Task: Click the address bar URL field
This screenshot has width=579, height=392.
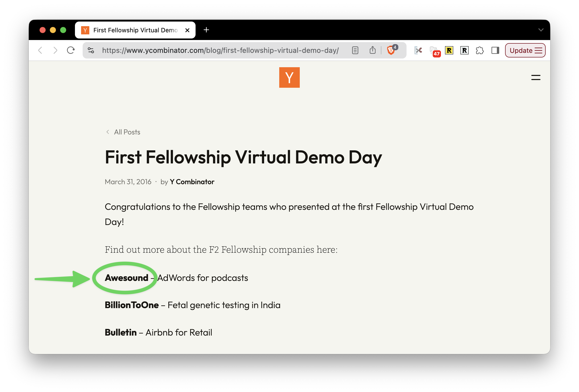Action: point(220,50)
